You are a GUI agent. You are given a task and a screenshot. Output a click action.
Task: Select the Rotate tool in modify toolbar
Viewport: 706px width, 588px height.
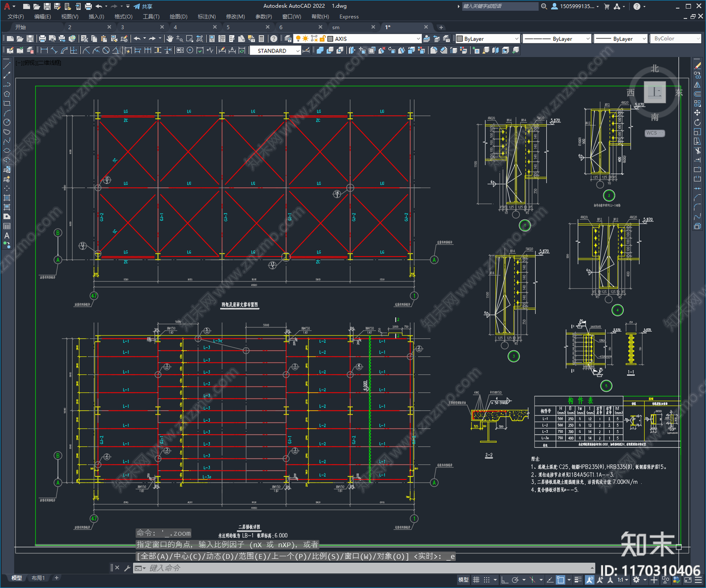pos(697,122)
